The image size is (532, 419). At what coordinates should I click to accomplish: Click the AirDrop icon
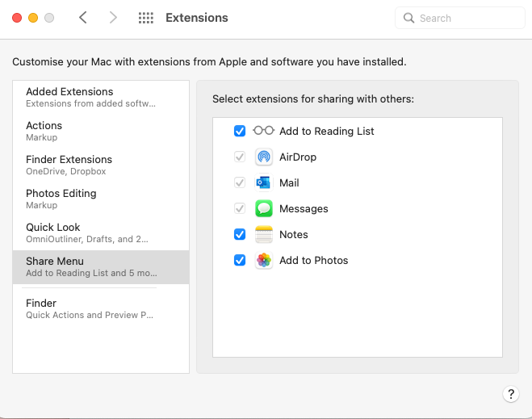pos(264,157)
